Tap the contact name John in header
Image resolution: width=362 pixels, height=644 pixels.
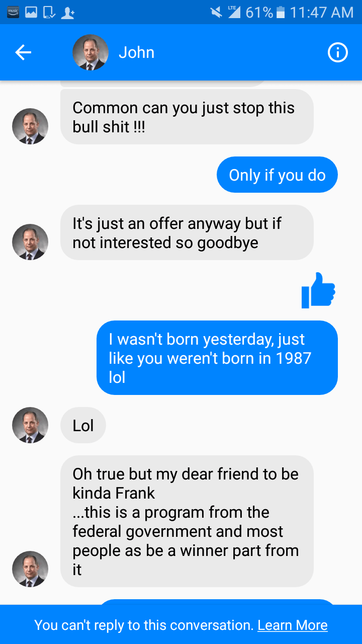click(136, 52)
